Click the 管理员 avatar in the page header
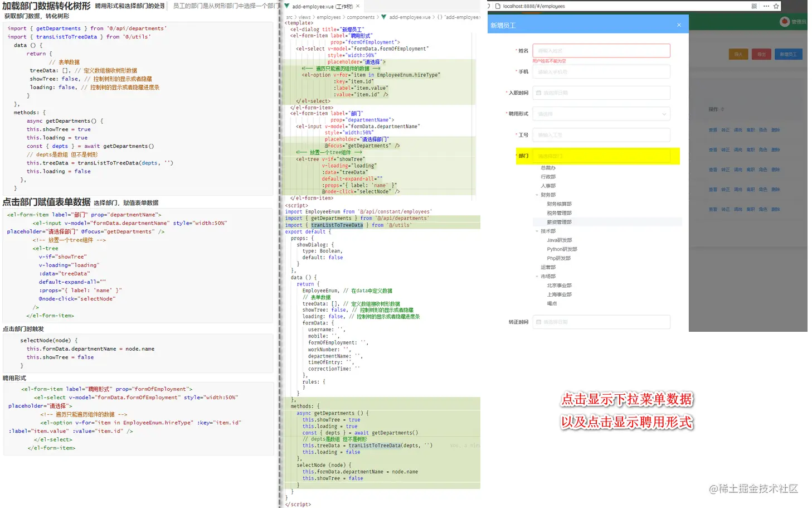 785,22
